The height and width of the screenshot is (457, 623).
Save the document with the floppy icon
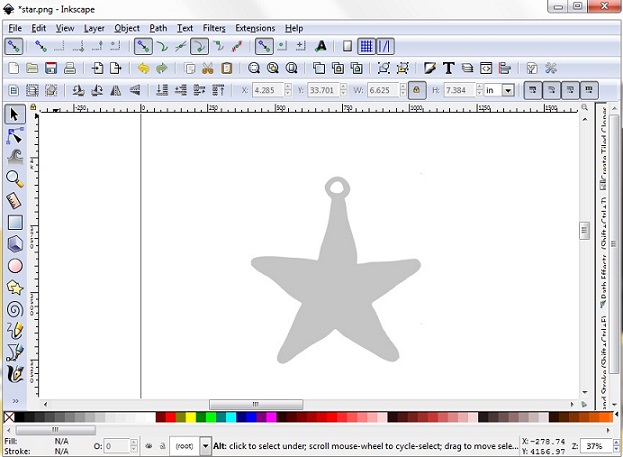pos(51,68)
